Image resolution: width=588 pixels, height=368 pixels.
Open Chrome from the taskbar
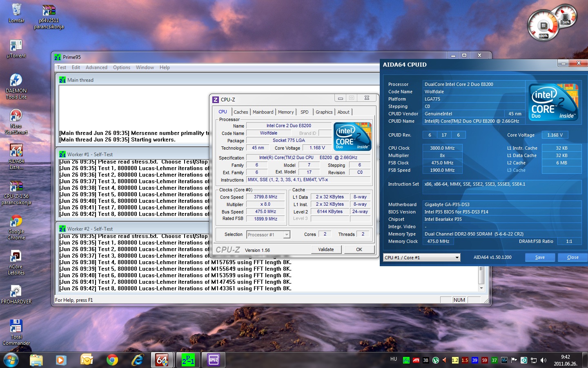point(112,360)
